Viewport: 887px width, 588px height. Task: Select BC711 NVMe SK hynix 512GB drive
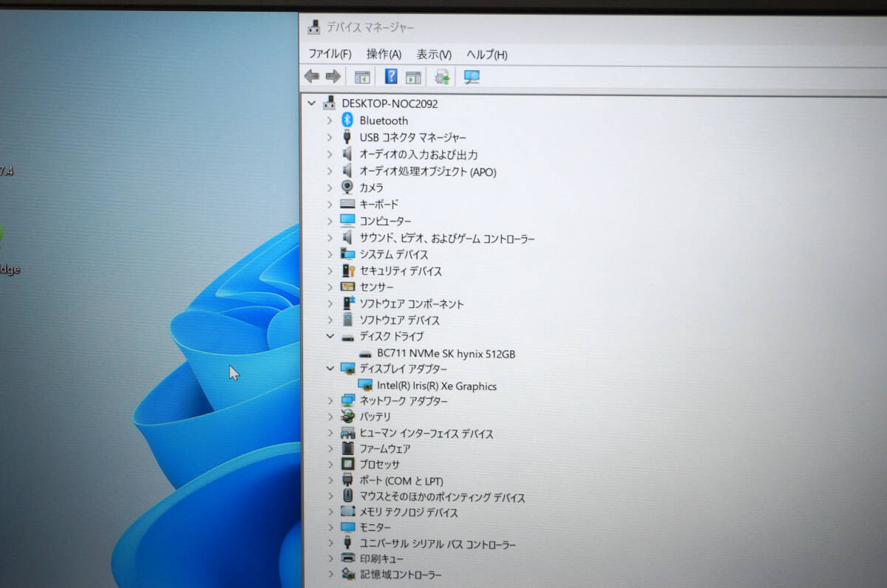[446, 354]
